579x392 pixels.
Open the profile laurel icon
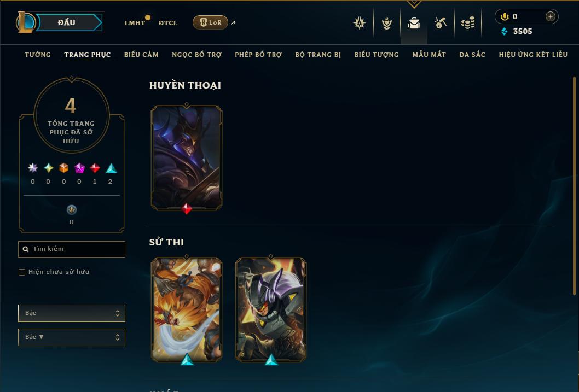tap(386, 23)
